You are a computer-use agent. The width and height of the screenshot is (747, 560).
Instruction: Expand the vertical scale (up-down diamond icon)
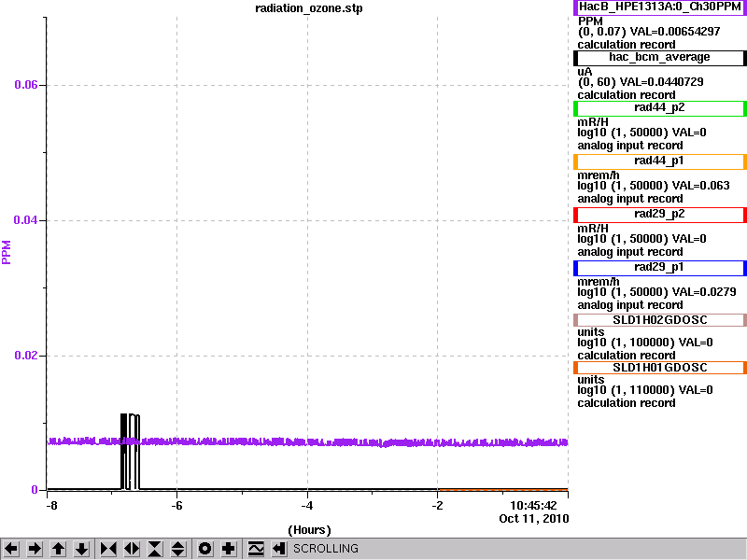pos(178,549)
